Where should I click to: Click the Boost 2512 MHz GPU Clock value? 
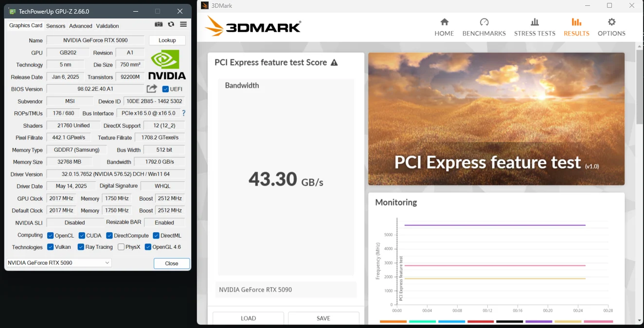(170, 198)
